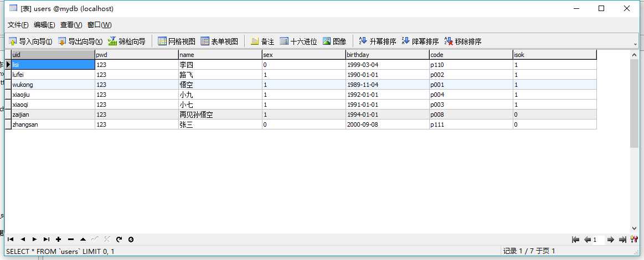Click the uid column header
The height and width of the screenshot is (260, 644).
[x=53, y=55]
